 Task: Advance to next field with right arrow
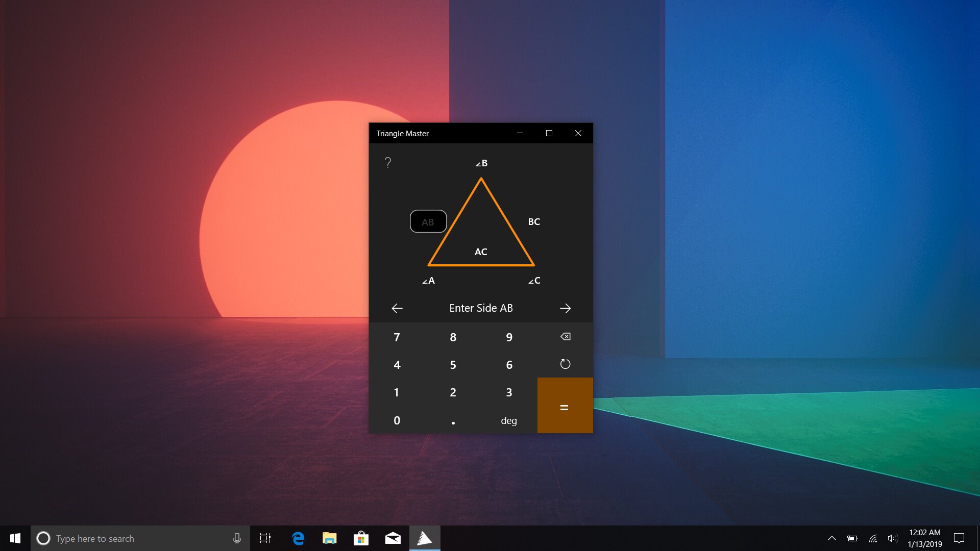[x=565, y=308]
